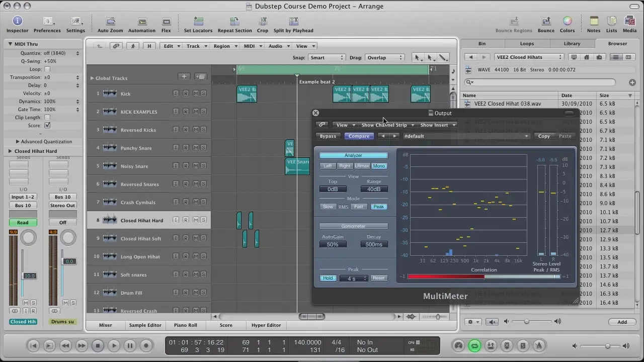Click the Bounce toolbar icon

[546, 21]
